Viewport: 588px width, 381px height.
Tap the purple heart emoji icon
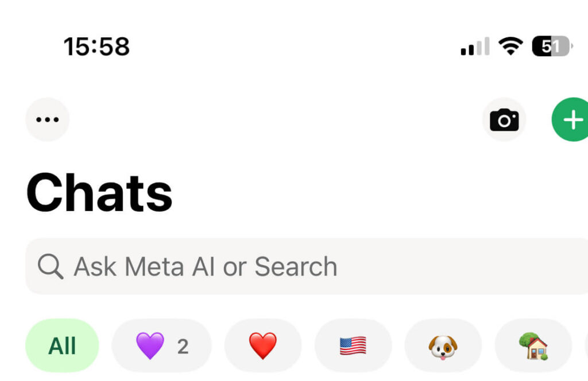point(150,346)
